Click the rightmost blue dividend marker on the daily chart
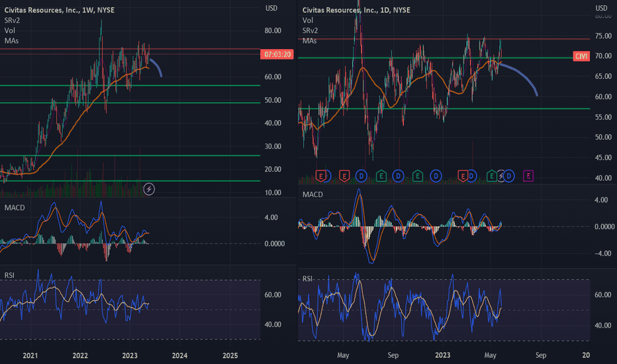Image resolution: width=617 pixels, height=364 pixels. 509,176
